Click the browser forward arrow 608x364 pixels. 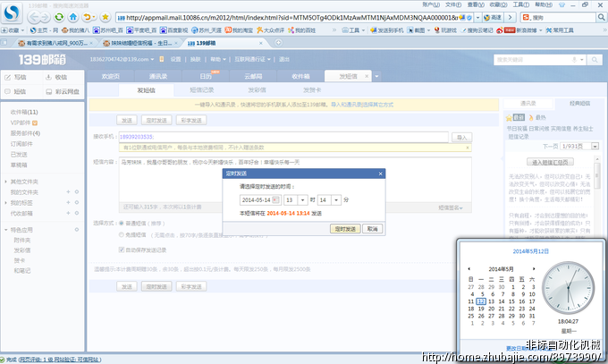[45, 17]
